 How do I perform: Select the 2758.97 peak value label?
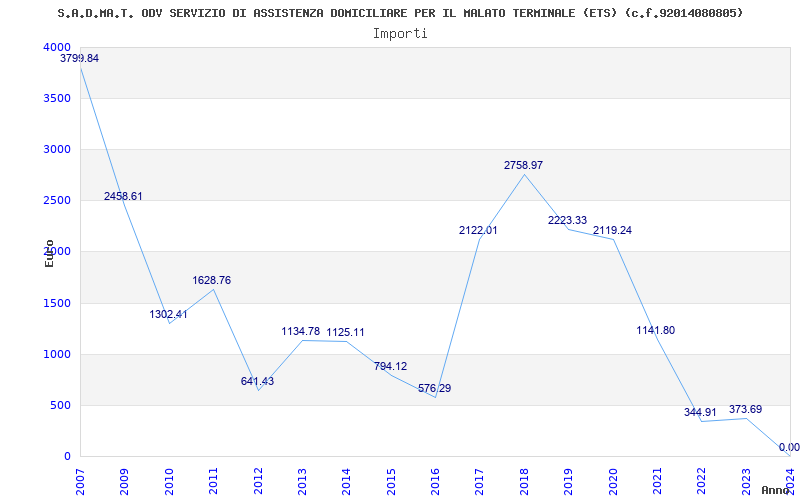523,165
